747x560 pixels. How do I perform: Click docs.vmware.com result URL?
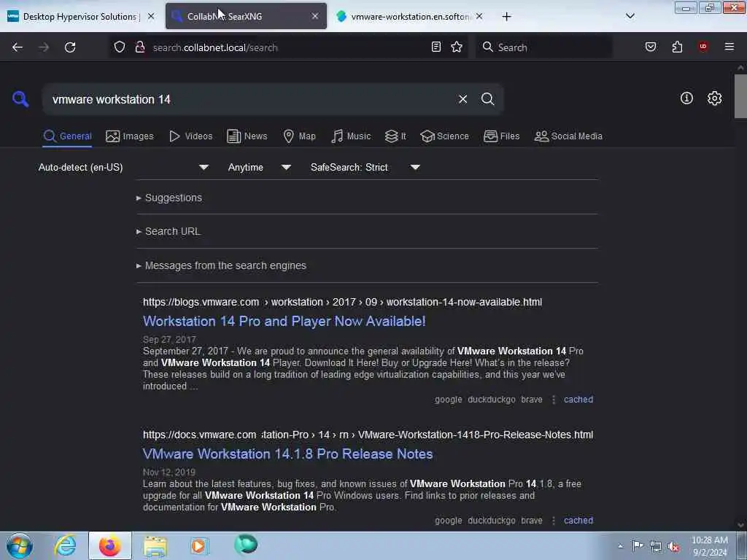368,435
